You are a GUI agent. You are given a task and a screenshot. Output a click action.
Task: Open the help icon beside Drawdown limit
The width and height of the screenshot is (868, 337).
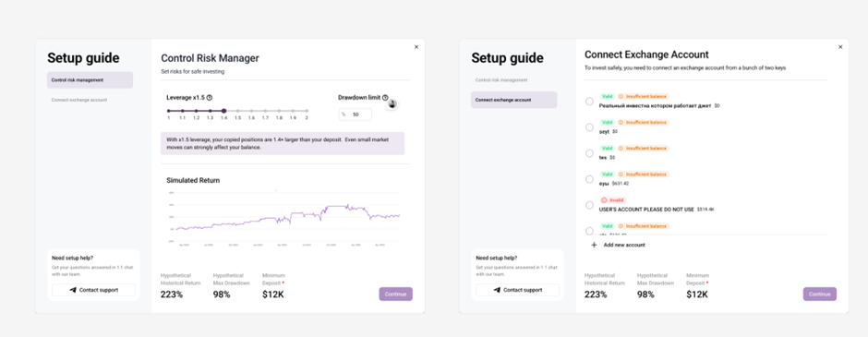click(x=385, y=97)
